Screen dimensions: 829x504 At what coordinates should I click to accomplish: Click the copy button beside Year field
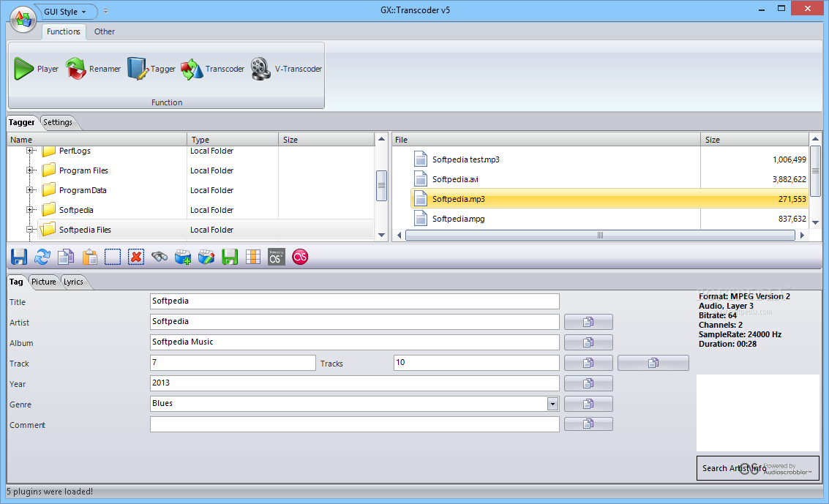[x=588, y=383]
